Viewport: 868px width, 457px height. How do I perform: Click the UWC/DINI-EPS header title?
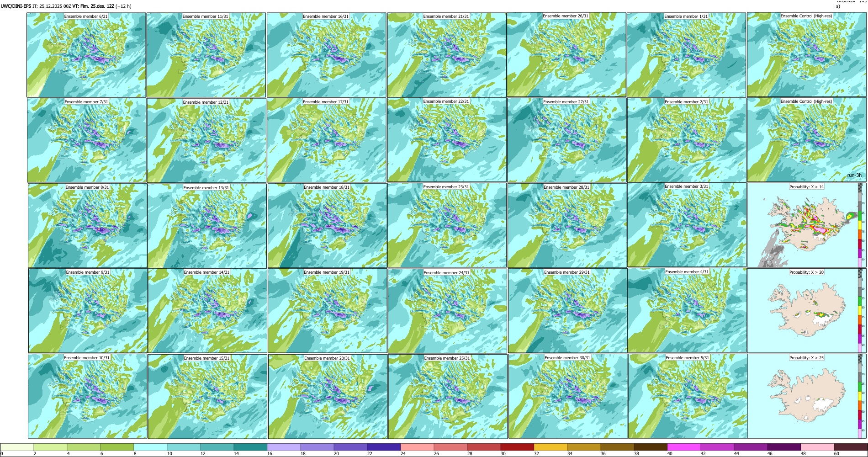16,6
